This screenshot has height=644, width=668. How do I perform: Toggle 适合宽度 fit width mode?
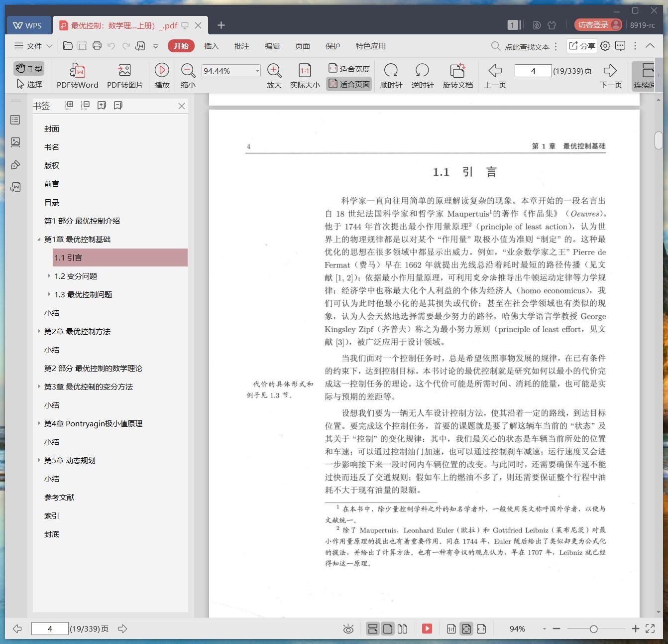coord(349,69)
